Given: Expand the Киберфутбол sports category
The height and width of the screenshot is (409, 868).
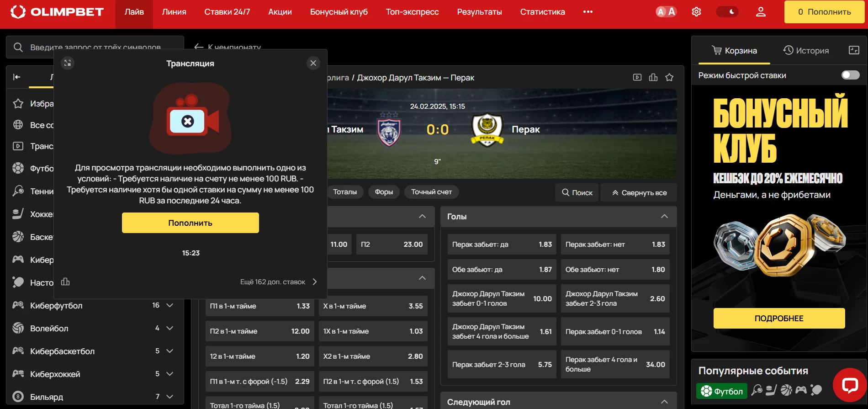Looking at the screenshot, I should pos(170,305).
